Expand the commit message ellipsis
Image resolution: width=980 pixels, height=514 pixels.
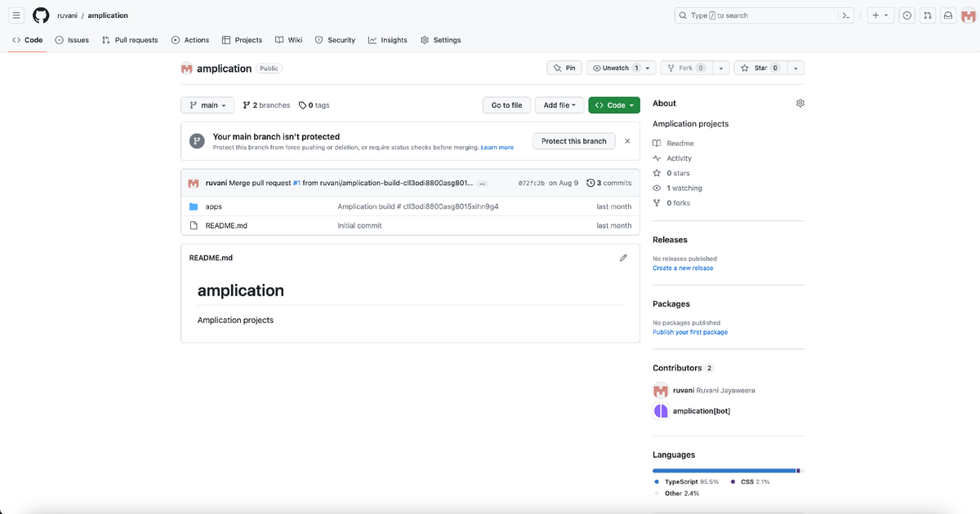482,184
